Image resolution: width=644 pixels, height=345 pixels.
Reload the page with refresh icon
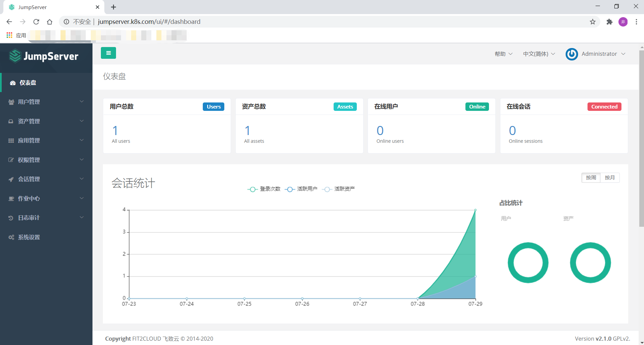click(x=36, y=21)
